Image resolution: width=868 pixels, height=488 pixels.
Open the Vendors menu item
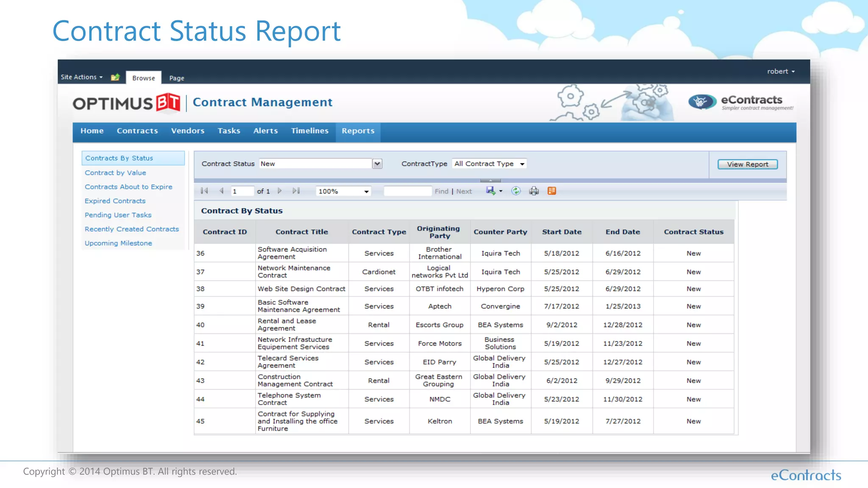(x=188, y=131)
